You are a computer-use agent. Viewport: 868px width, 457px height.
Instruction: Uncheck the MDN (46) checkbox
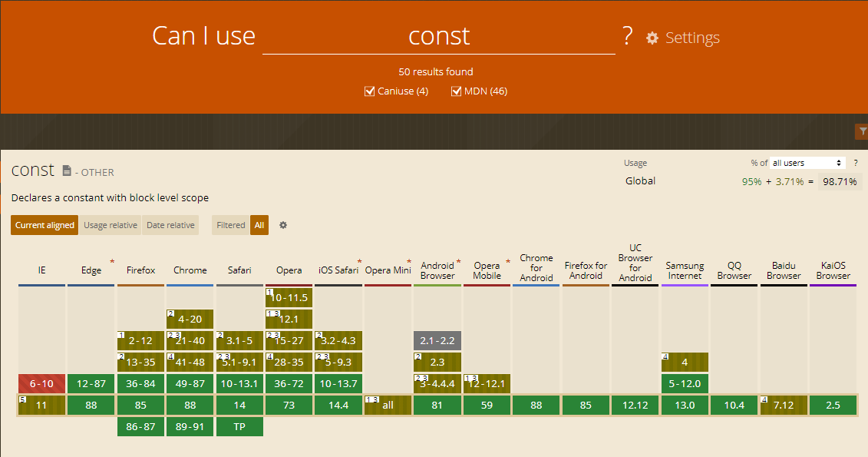click(456, 91)
